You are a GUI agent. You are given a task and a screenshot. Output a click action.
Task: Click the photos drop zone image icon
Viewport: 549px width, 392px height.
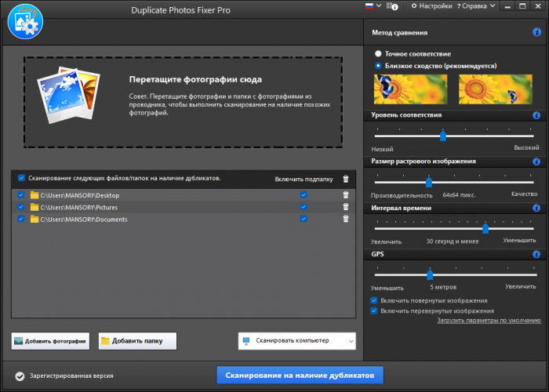tap(68, 95)
